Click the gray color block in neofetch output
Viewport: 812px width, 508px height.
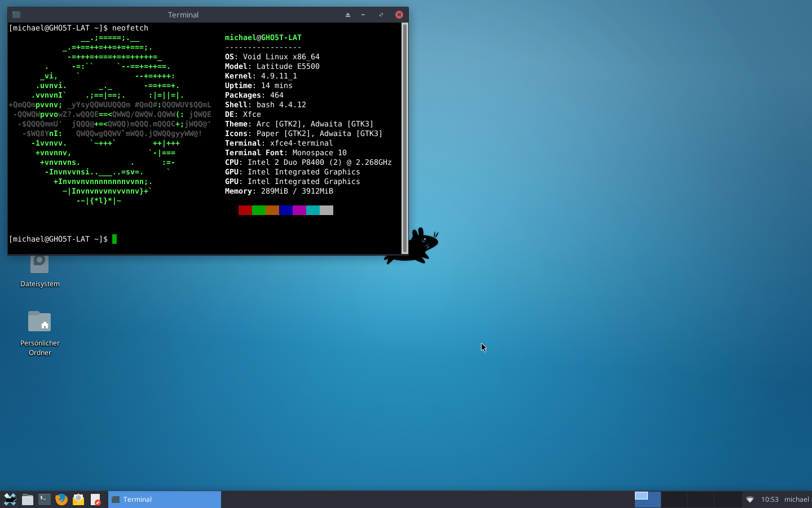326,210
